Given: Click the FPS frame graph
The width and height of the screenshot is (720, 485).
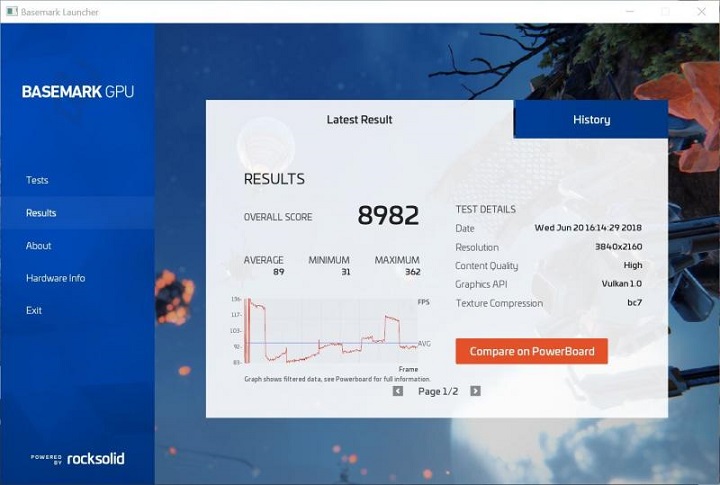Looking at the screenshot, I should tap(330, 331).
